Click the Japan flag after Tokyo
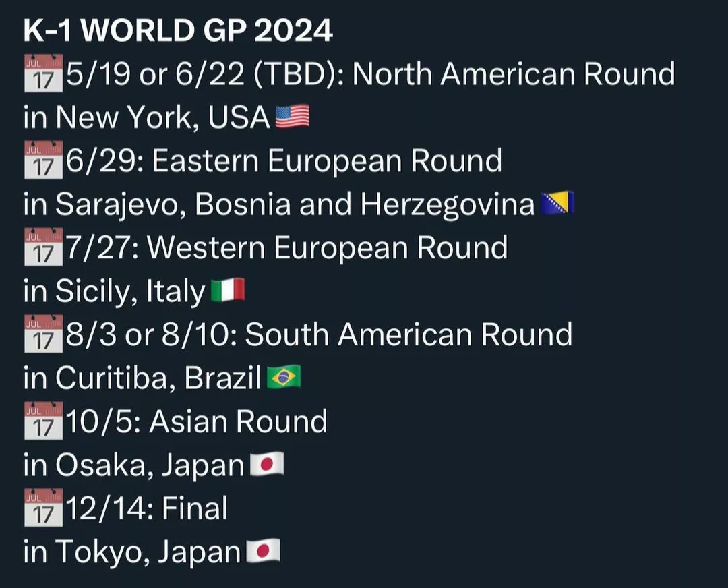The height and width of the screenshot is (588, 728). 263,552
